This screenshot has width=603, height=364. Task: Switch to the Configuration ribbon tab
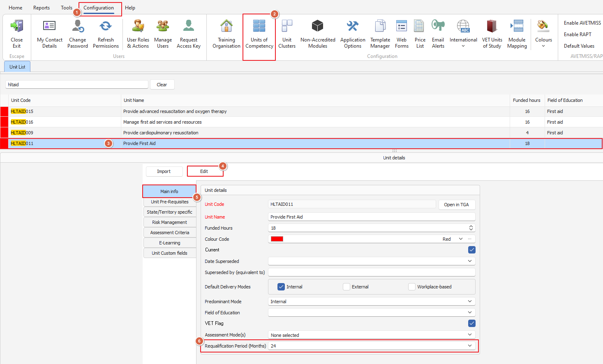[99, 8]
